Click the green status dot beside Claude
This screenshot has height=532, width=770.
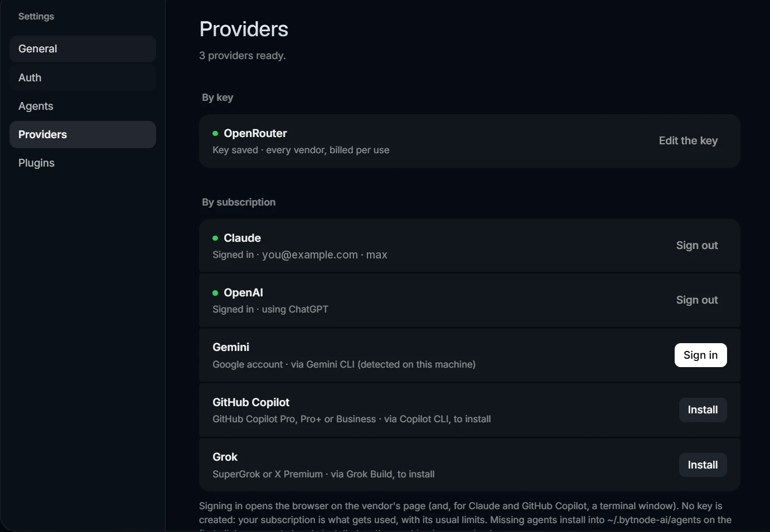[215, 238]
